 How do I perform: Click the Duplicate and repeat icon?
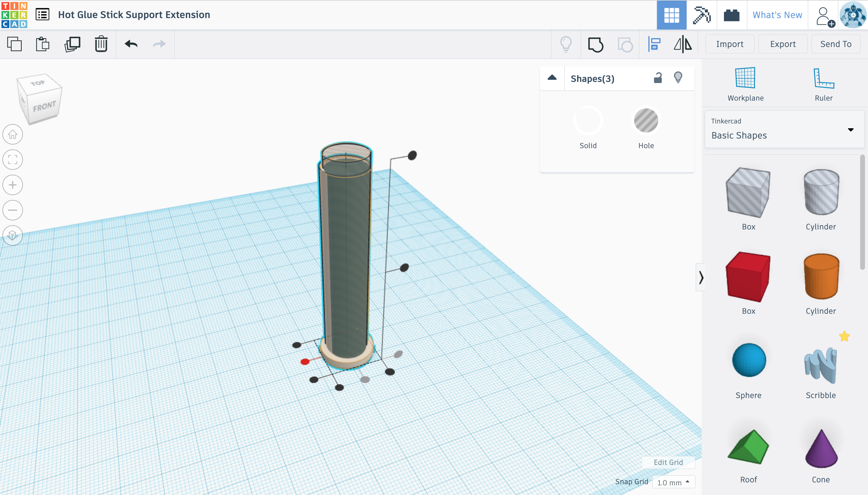click(72, 44)
